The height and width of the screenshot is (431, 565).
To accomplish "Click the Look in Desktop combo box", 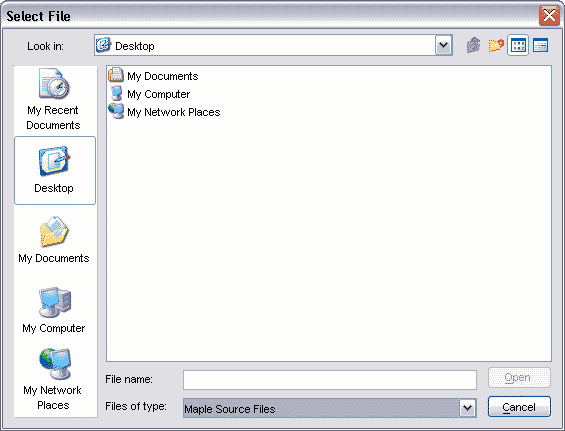I will [273, 45].
